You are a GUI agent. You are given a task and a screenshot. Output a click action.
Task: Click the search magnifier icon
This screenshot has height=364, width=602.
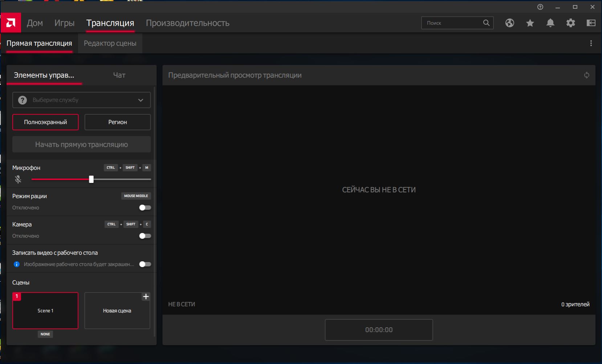[486, 23]
